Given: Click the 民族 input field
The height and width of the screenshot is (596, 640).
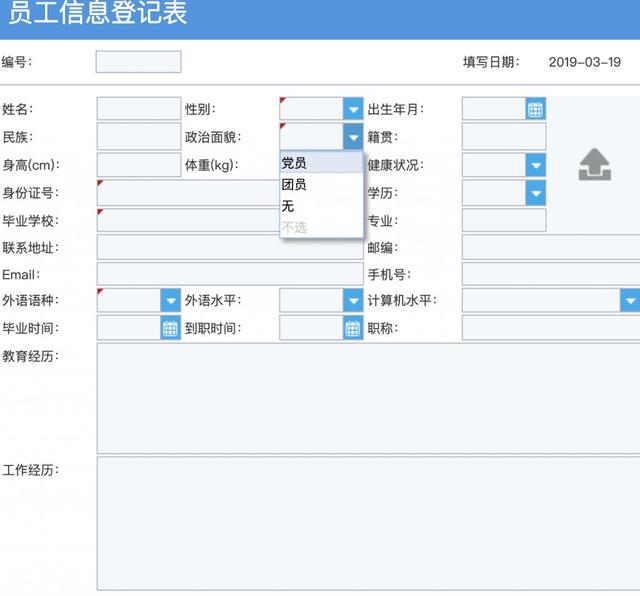Looking at the screenshot, I should 139,137.
